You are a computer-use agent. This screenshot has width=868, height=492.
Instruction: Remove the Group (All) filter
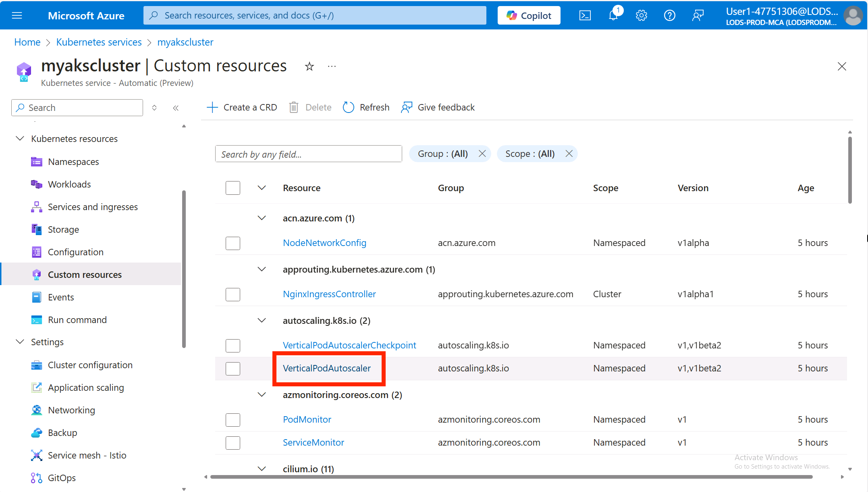[482, 154]
